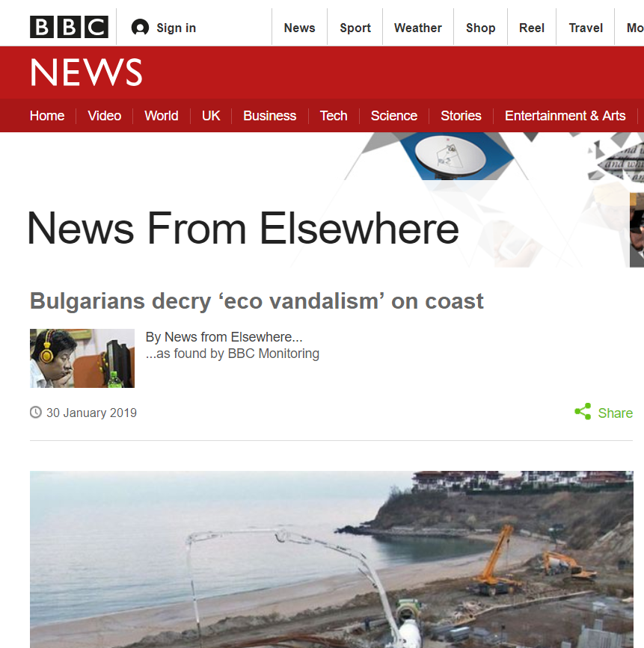The height and width of the screenshot is (648, 644).
Task: Open the Entertainment & Arts tab
Action: pyautogui.click(x=565, y=116)
